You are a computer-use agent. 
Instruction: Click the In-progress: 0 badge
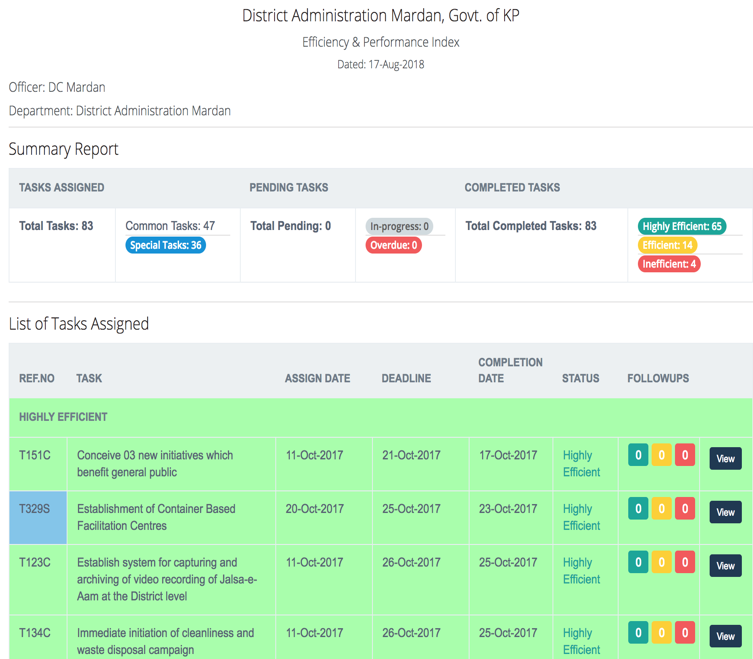click(399, 227)
